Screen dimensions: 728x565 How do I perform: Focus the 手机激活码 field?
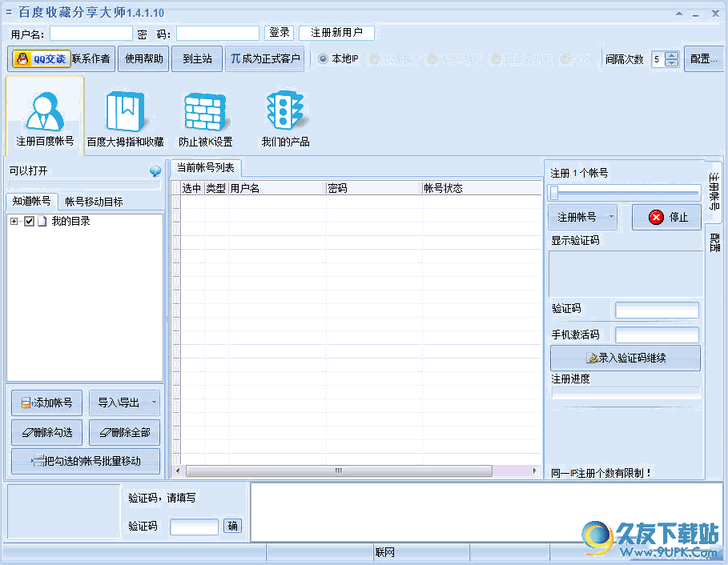pos(657,335)
